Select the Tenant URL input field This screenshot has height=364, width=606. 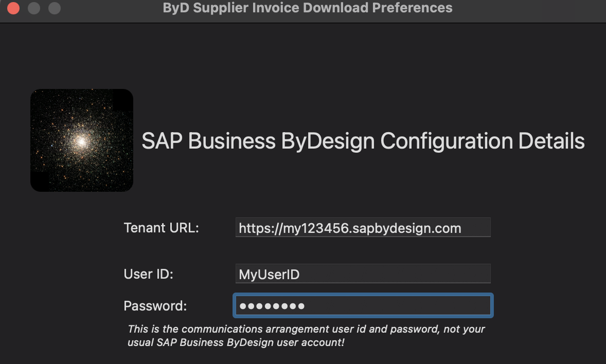point(363,227)
